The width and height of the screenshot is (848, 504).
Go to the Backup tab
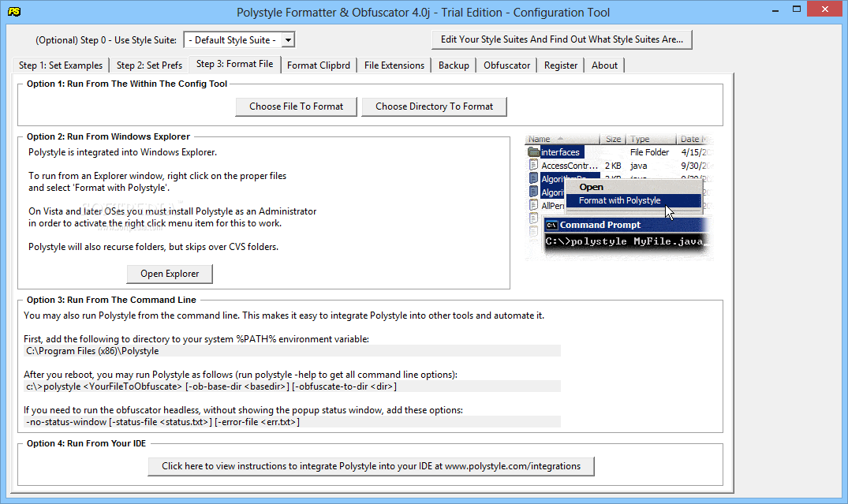(454, 65)
